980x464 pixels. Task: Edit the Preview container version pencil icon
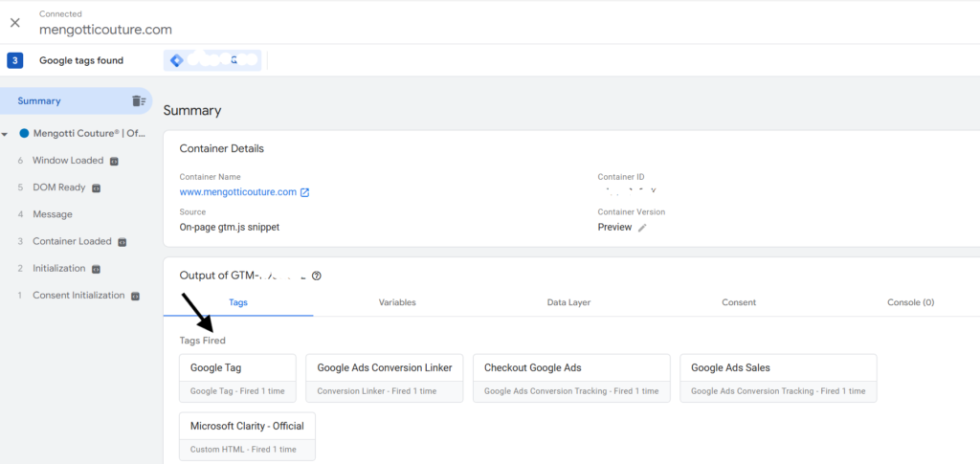point(642,228)
